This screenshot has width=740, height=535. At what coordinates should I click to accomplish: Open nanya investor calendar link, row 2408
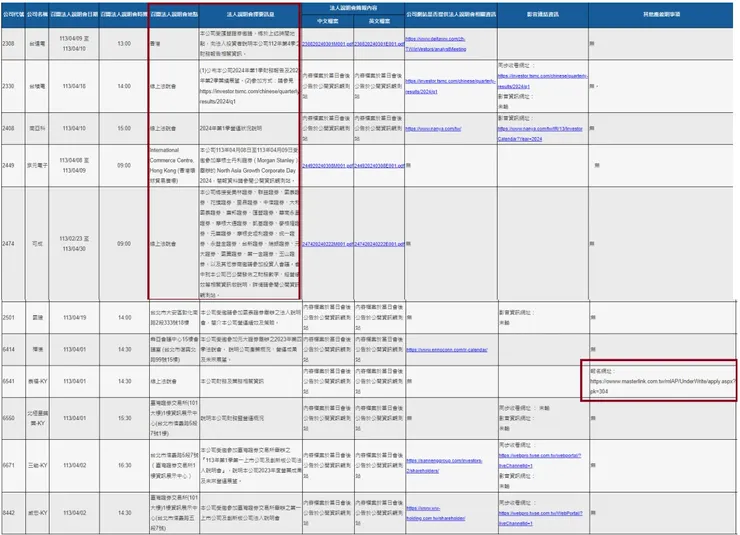pos(540,134)
